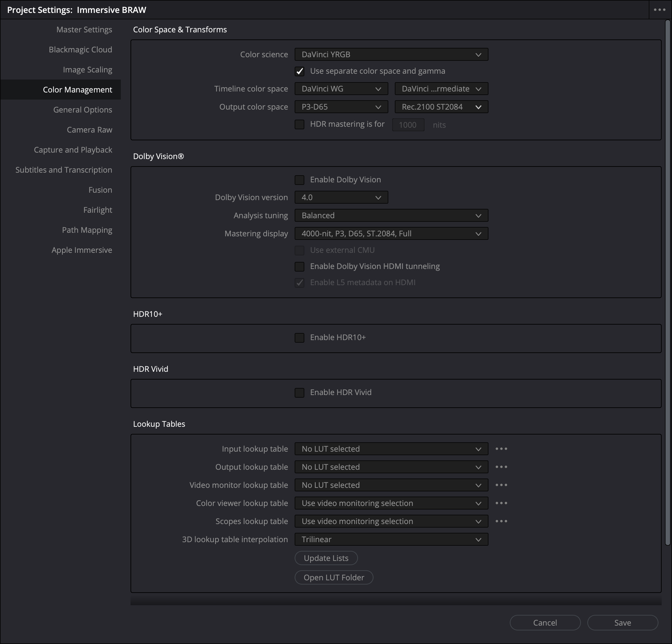Open the project settings options menu (three dots)
Screen dimensions: 672x644
pyautogui.click(x=659, y=10)
